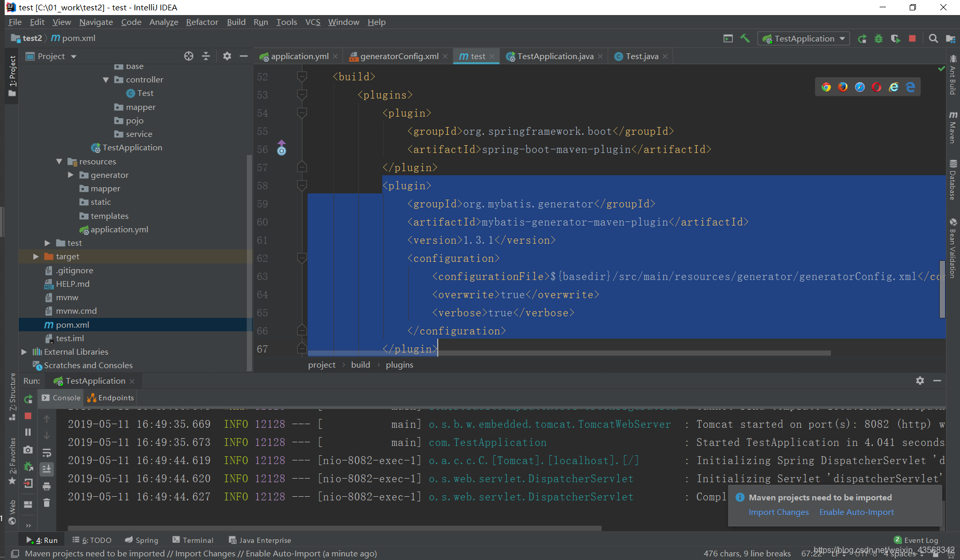Viewport: 960px width, 560px height.
Task: Start debugging with the bug icon
Action: [879, 38]
